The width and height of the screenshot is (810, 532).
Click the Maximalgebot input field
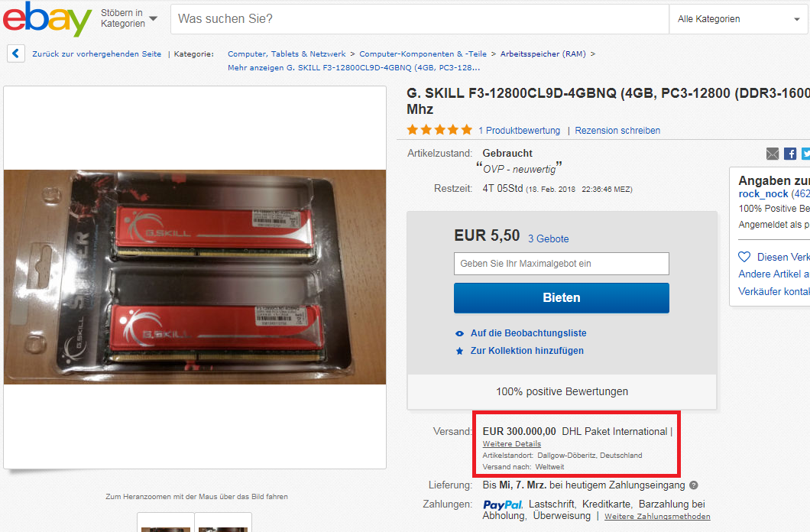(x=562, y=264)
